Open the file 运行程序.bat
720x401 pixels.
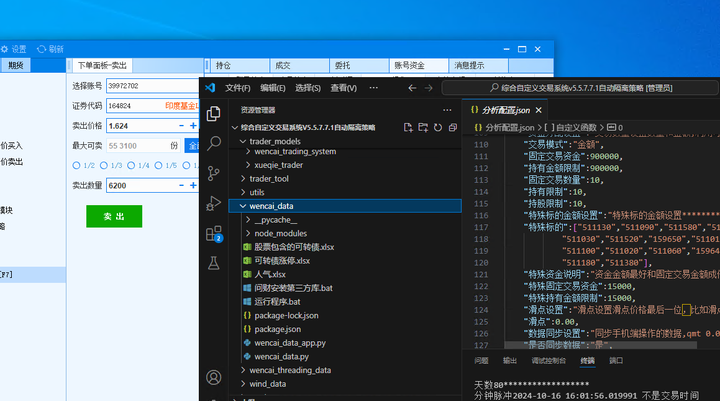pos(277,302)
